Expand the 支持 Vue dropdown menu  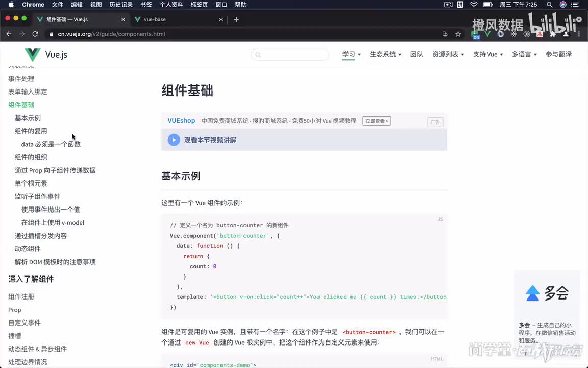(488, 54)
